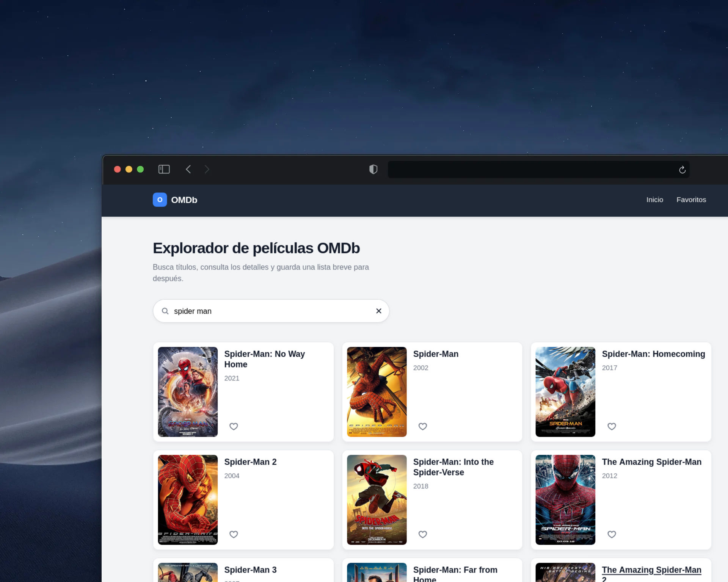The image size is (728, 582).
Task: Focus the spider man search field
Action: point(271,311)
